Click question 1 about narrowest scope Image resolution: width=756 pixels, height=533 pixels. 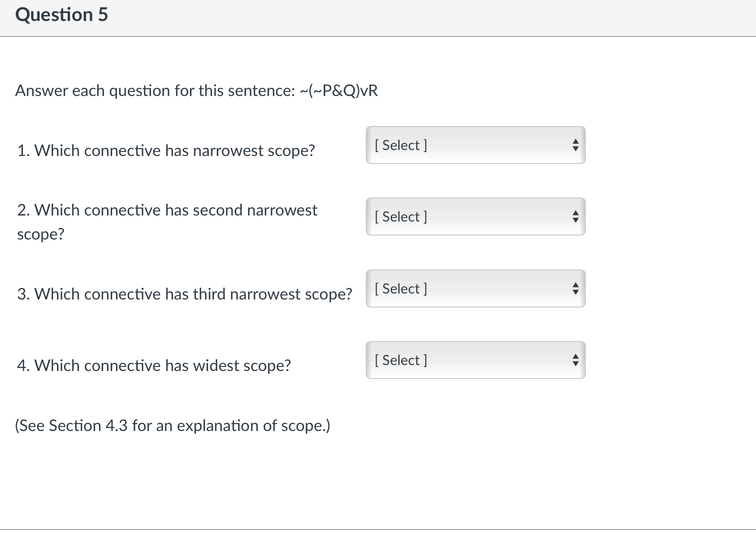[x=166, y=150]
